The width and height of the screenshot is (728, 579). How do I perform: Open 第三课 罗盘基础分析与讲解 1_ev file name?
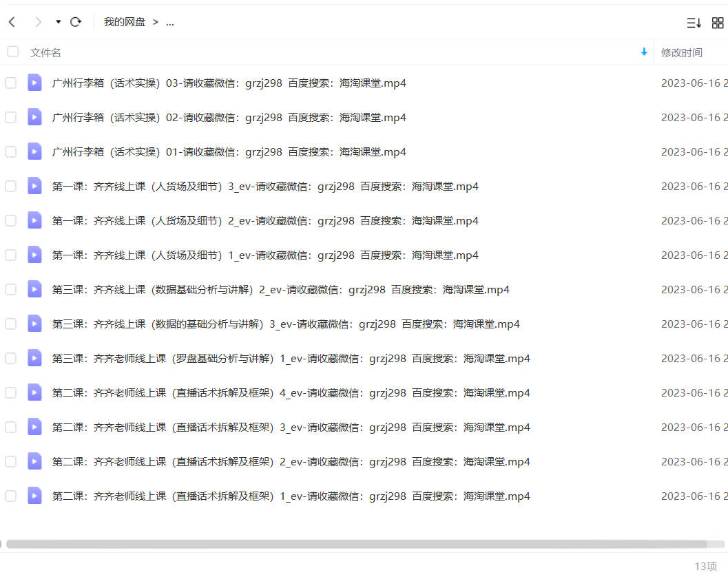point(291,358)
